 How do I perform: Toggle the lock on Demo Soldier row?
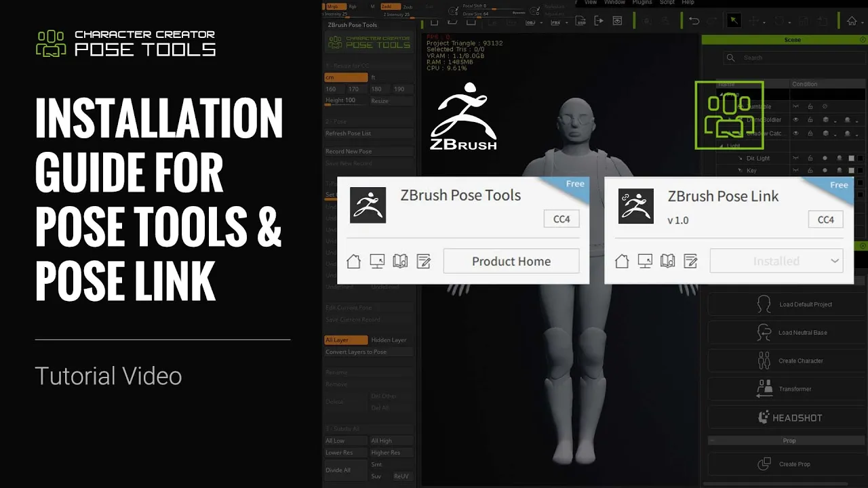click(x=810, y=120)
